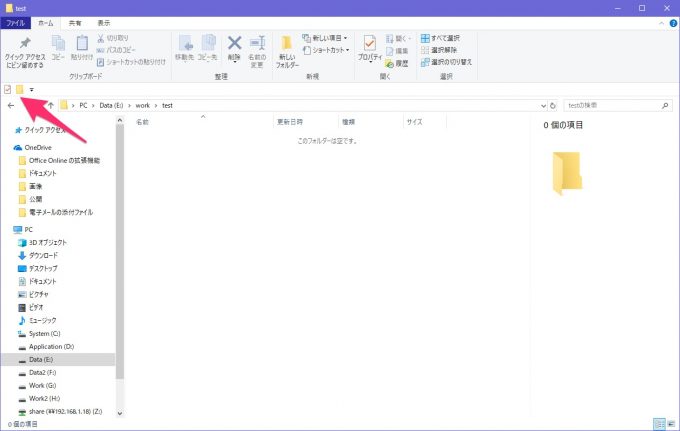Select System (C:) drive

click(39, 333)
